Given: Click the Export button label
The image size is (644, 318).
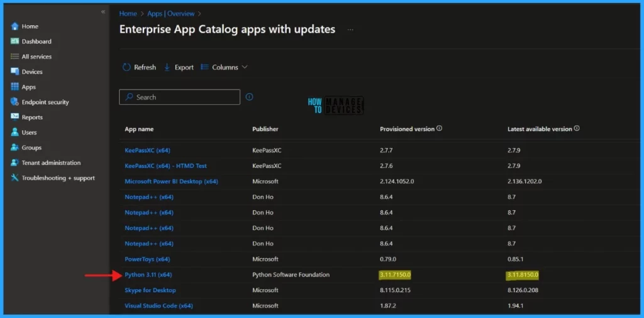Looking at the screenshot, I should (x=184, y=67).
